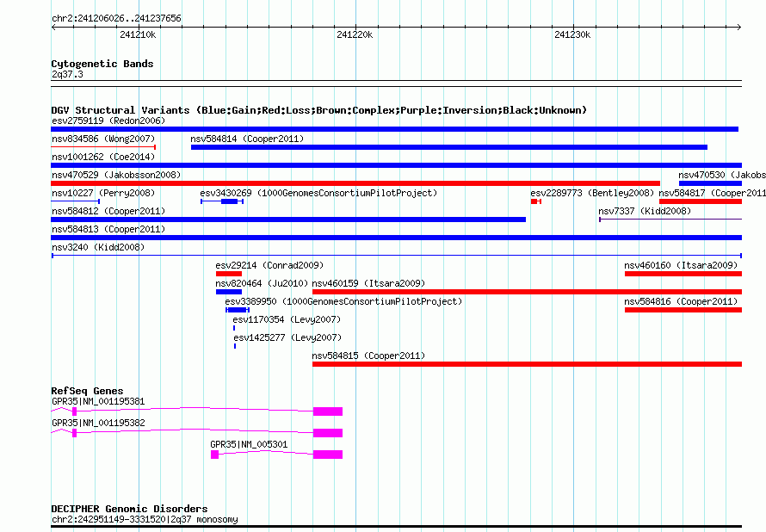766x532 pixels.
Task: Click GPR35|NM_005301 transcript label
Action: tap(249, 444)
